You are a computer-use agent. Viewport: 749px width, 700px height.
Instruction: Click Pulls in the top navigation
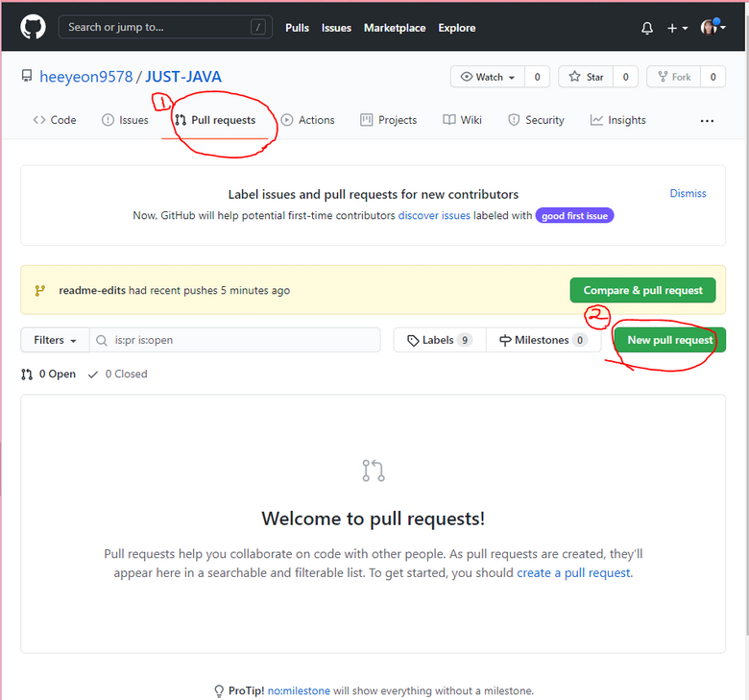coord(297,28)
